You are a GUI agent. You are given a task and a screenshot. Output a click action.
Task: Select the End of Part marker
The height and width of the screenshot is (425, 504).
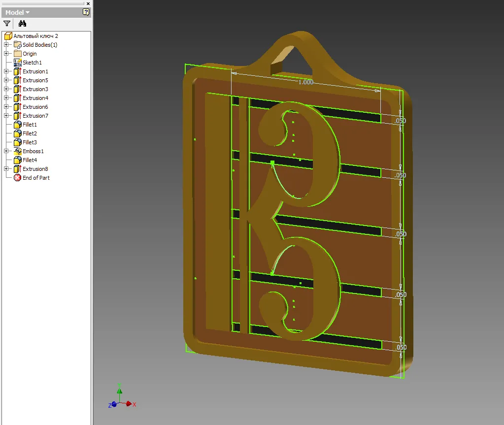(x=36, y=178)
